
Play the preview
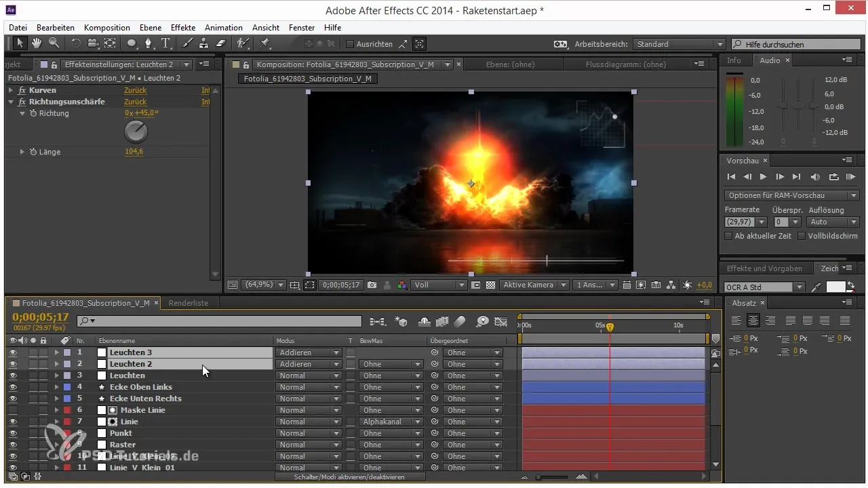[x=764, y=177]
